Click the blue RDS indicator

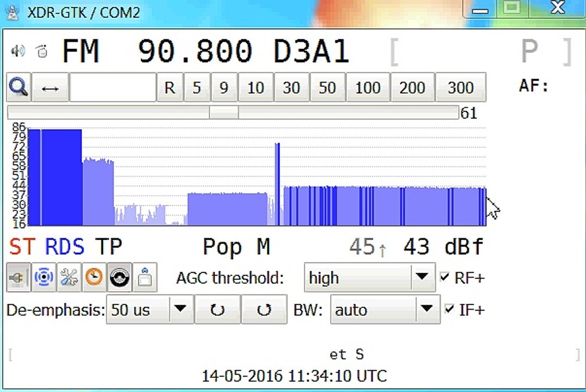click(x=65, y=247)
